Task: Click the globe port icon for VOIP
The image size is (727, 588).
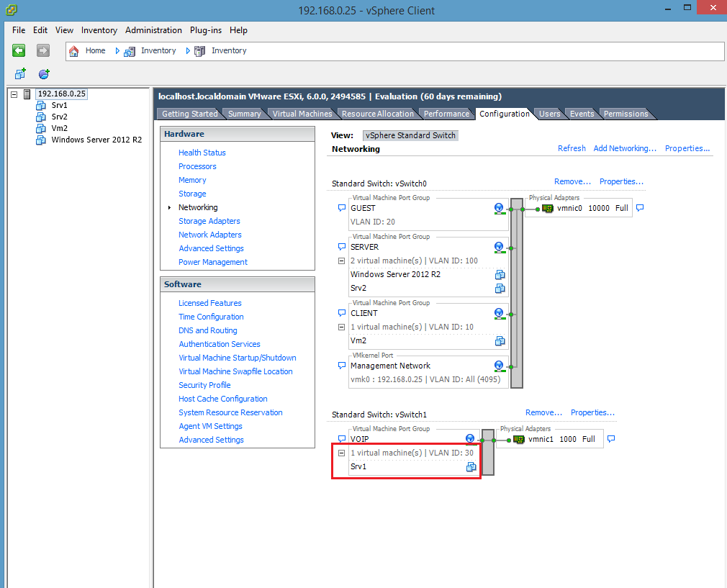Action: [x=470, y=439]
